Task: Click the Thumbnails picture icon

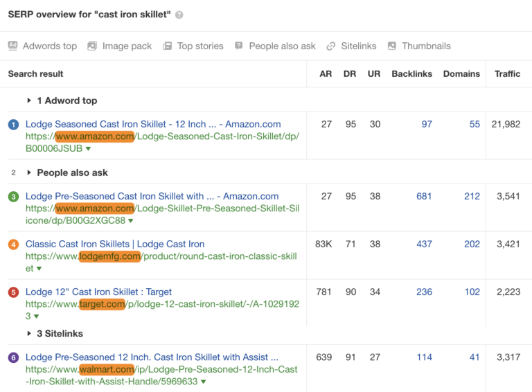Action: coord(392,46)
